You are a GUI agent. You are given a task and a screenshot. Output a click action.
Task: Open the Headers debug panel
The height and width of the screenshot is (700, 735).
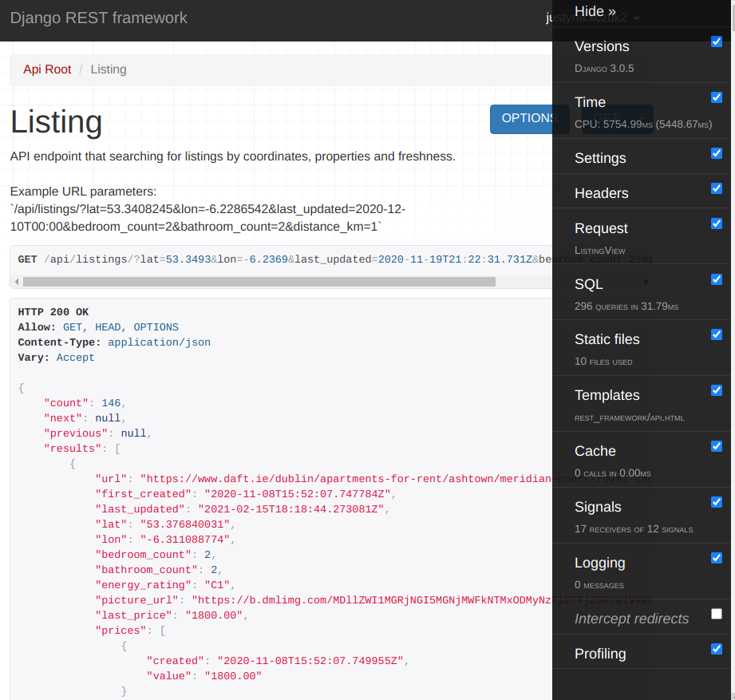[x=601, y=193]
